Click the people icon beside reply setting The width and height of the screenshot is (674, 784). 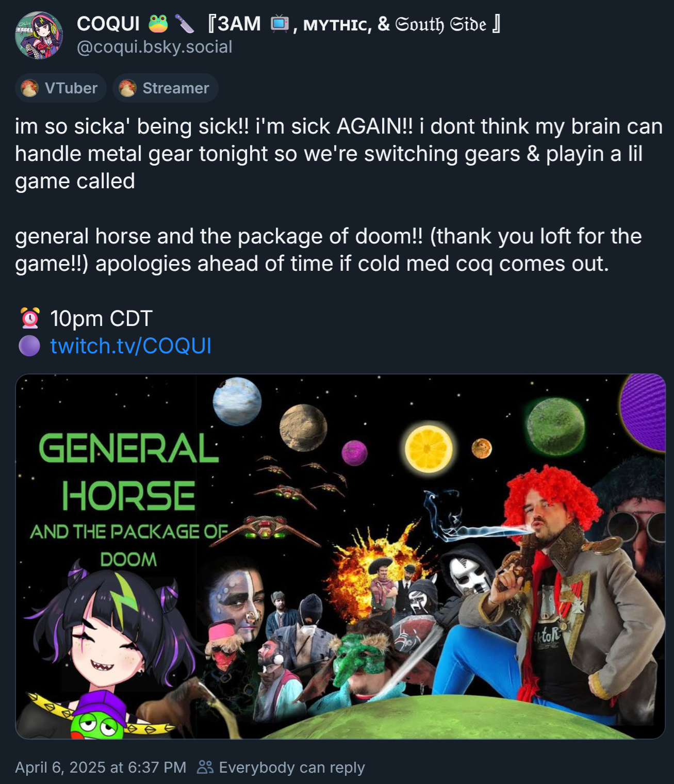205,767
